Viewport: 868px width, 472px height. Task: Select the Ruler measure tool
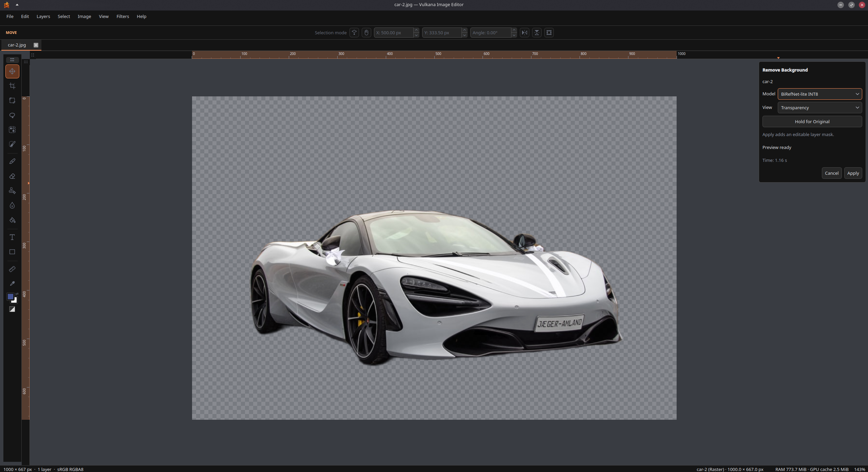pos(12,269)
